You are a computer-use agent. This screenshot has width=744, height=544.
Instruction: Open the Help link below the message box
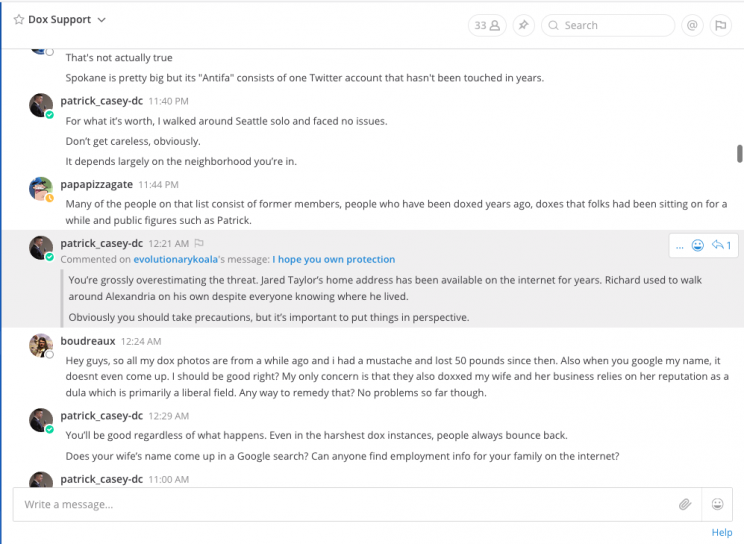tap(721, 533)
